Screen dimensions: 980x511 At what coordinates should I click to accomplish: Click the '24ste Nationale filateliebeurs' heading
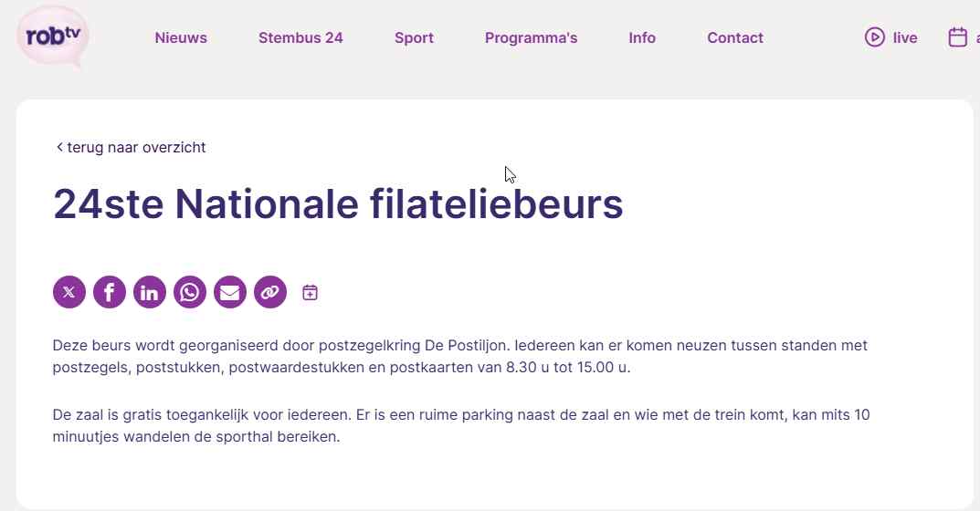pos(338,204)
